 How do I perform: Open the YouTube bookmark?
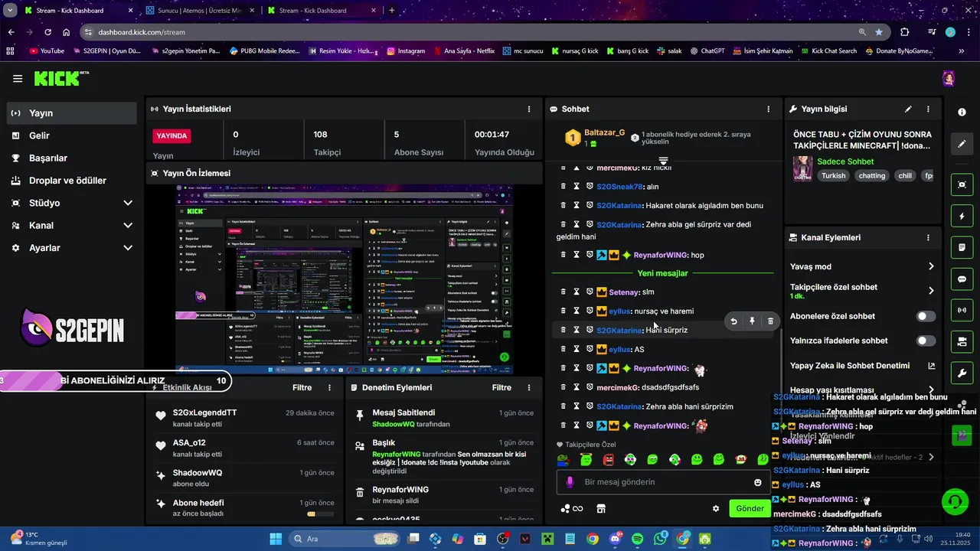(46, 51)
